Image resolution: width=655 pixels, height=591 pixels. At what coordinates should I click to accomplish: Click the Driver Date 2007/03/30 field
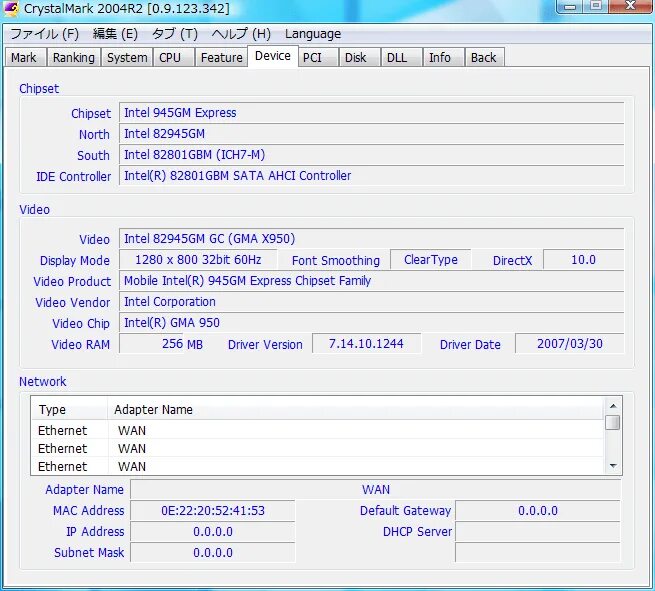(x=570, y=344)
